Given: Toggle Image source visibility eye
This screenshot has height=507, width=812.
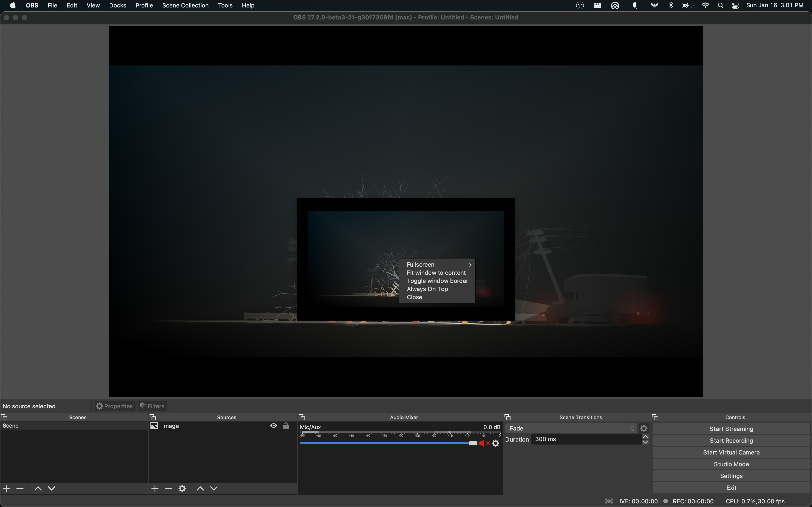Looking at the screenshot, I should click(273, 426).
